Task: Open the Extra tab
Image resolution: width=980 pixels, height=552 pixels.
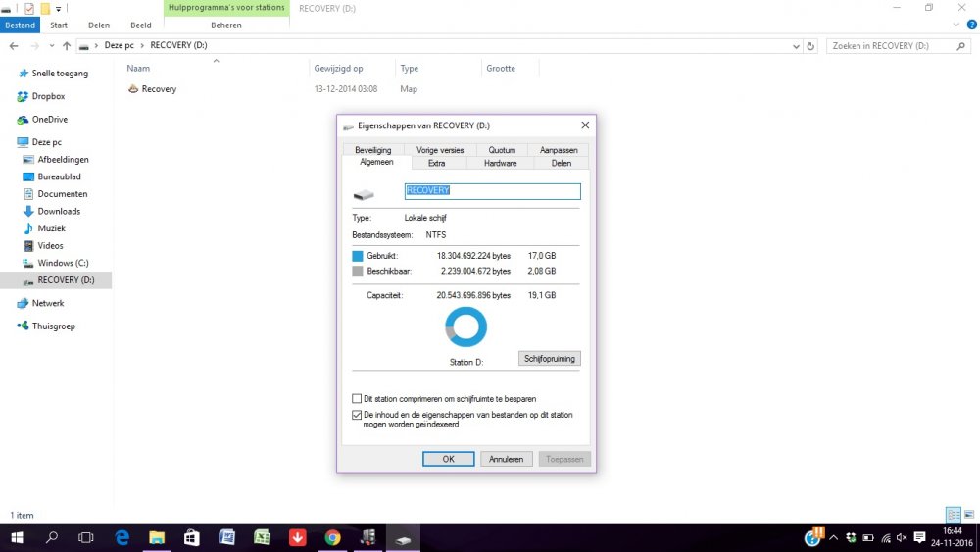Action: [x=437, y=163]
